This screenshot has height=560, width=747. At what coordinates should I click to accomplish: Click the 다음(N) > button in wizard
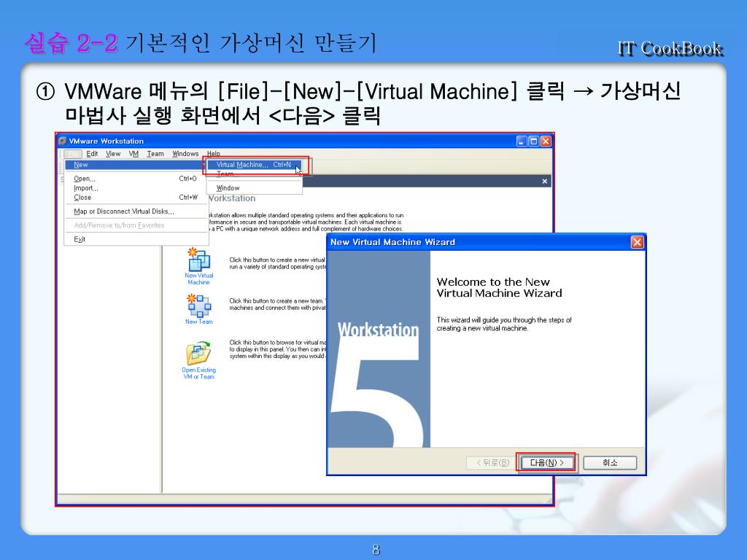(547, 462)
